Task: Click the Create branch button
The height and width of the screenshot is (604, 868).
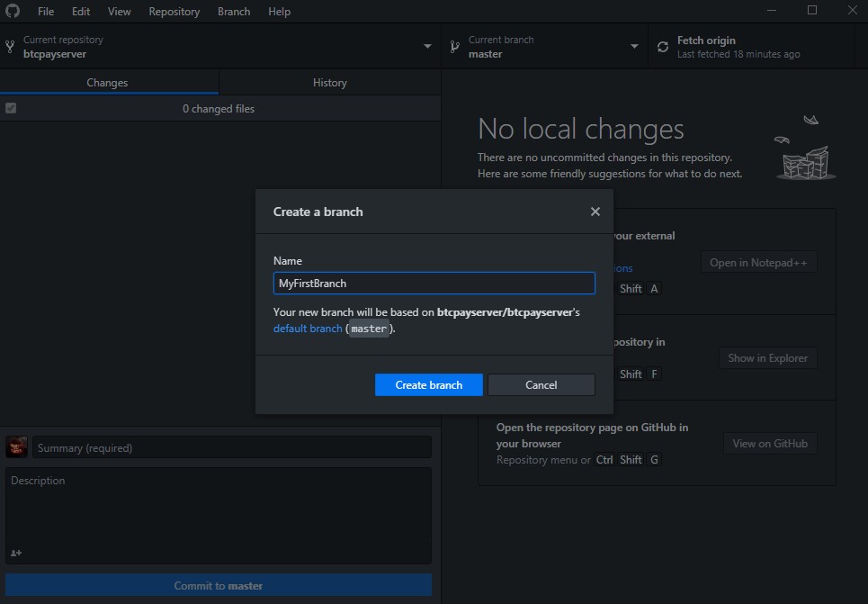Action: [x=428, y=384]
